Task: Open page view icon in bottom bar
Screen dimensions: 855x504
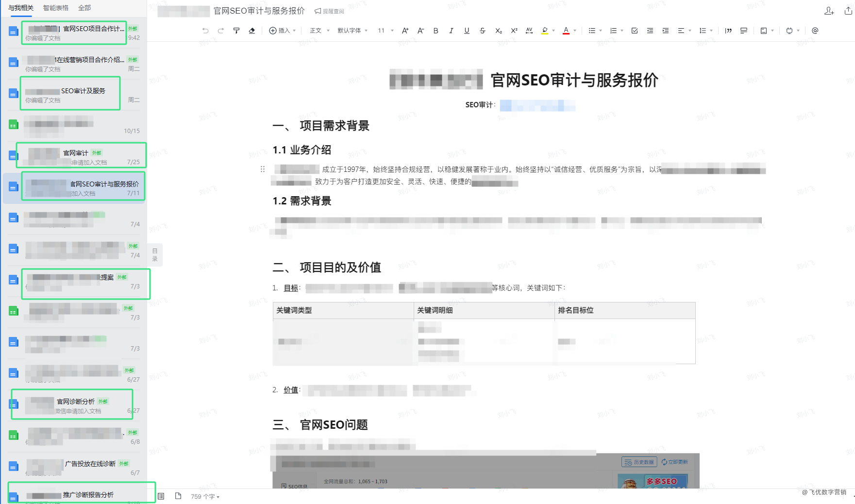Action: [178, 496]
